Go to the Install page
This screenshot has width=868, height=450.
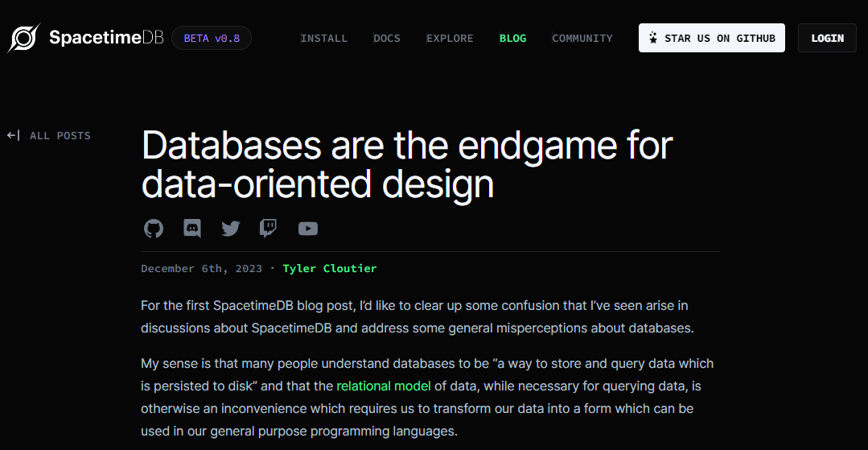coord(324,38)
